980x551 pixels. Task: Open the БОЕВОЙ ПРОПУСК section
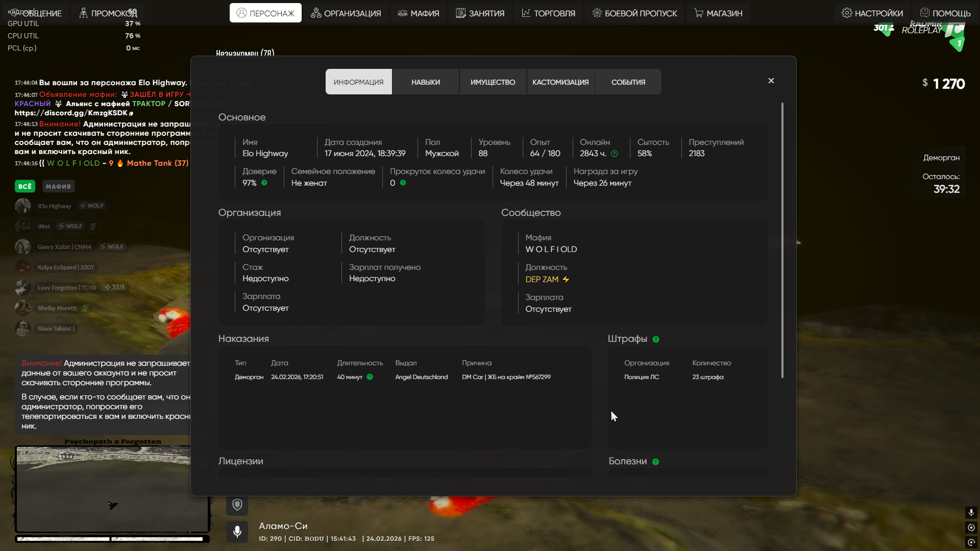click(x=634, y=13)
